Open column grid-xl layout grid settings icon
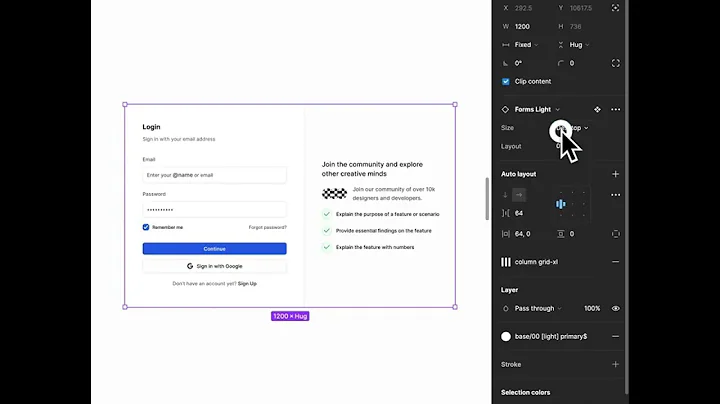The height and width of the screenshot is (404, 720). click(x=506, y=262)
